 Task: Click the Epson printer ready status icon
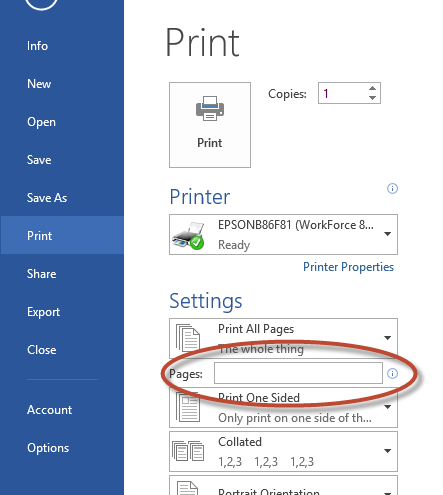coord(188,235)
